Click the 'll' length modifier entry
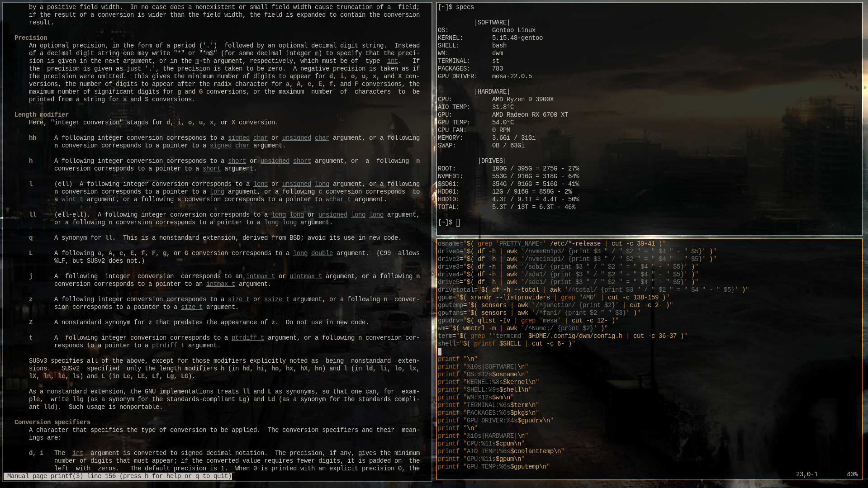The width and height of the screenshot is (868, 488). pos(33,215)
